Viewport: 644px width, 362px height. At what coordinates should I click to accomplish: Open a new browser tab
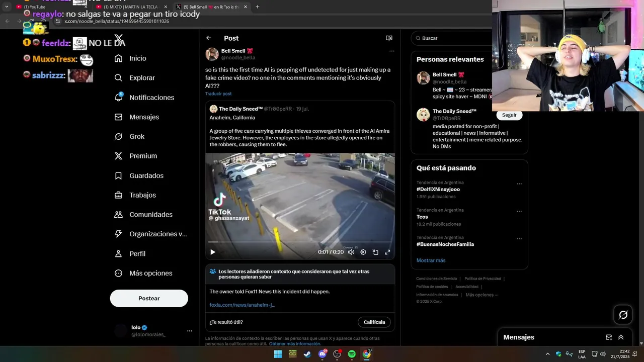point(258,7)
